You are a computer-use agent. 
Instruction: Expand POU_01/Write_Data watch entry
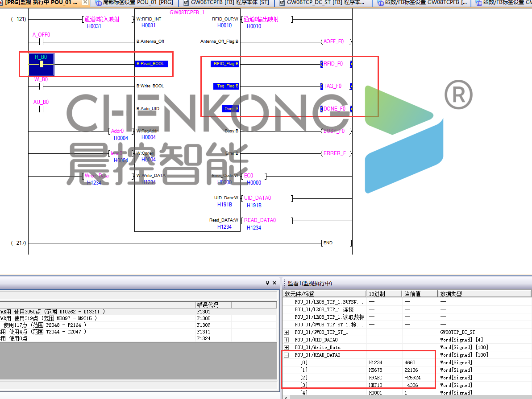[287, 347]
